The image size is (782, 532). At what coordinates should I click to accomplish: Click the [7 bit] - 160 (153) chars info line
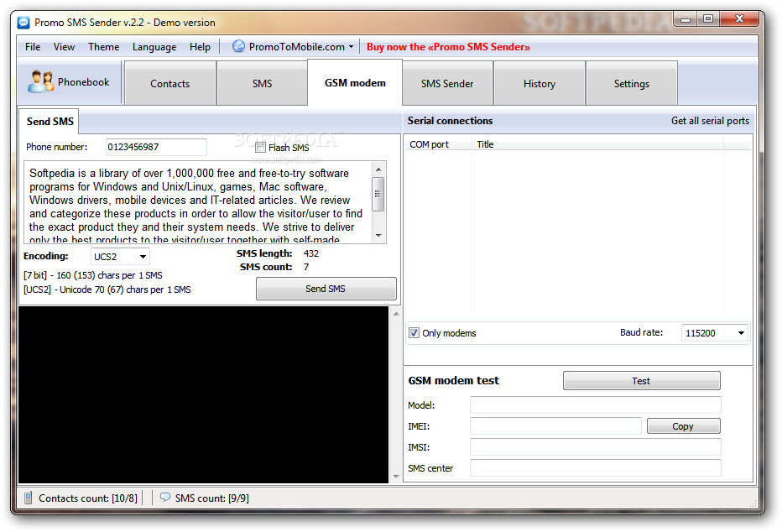[x=93, y=275]
